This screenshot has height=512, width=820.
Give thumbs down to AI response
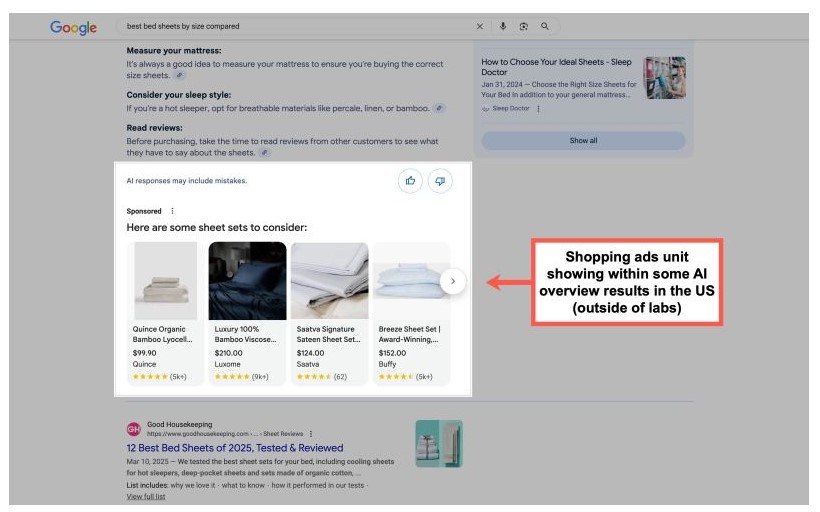coord(440,181)
